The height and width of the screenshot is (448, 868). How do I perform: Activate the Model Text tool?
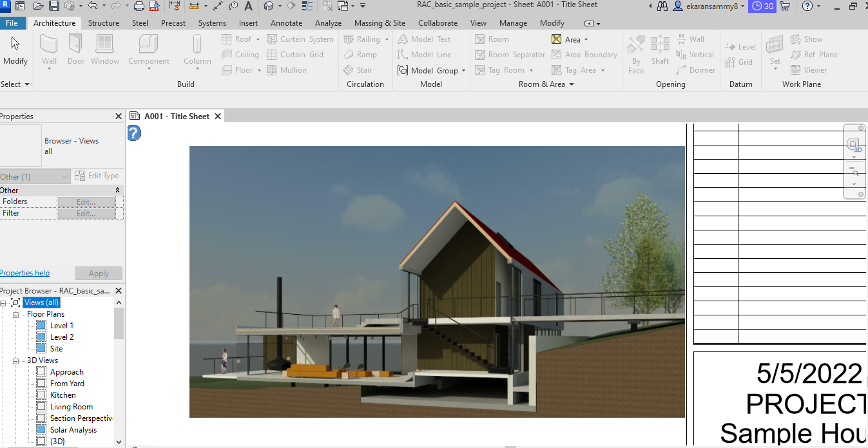(424, 39)
